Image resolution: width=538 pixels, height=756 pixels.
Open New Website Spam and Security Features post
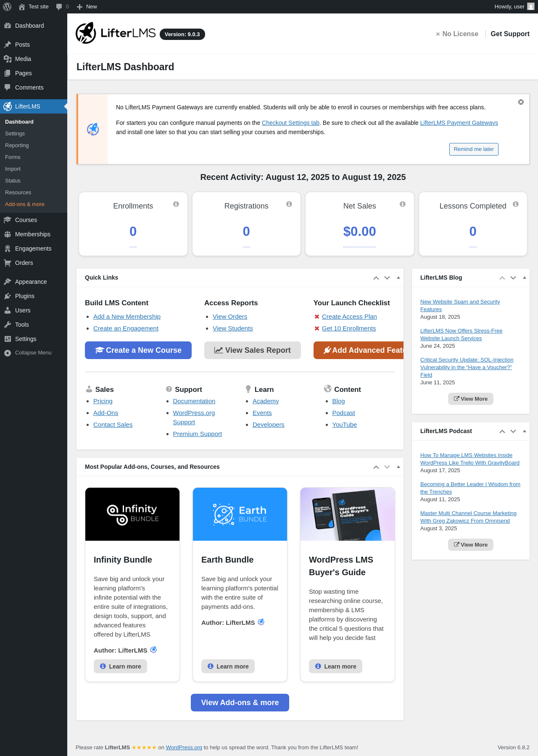(460, 306)
